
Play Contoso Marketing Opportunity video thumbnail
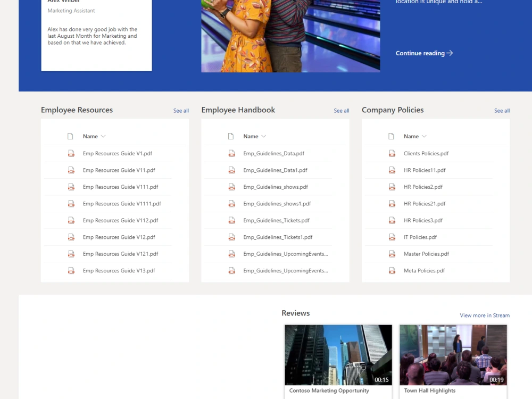338,355
